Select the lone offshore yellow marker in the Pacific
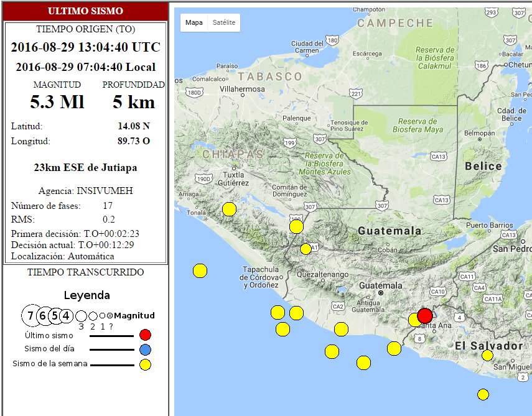Screen dimensions: 532x416 (199, 270)
